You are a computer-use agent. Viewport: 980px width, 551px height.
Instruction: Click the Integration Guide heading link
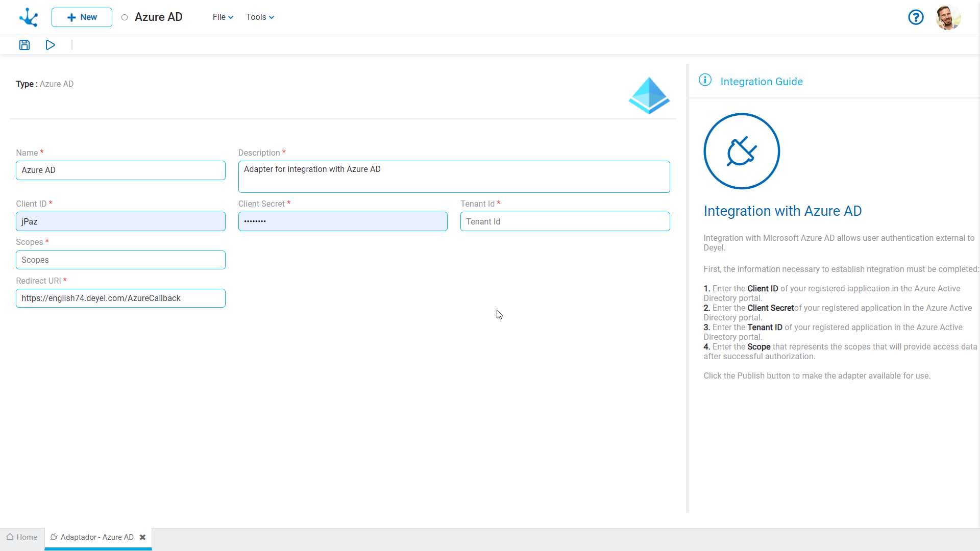click(761, 82)
